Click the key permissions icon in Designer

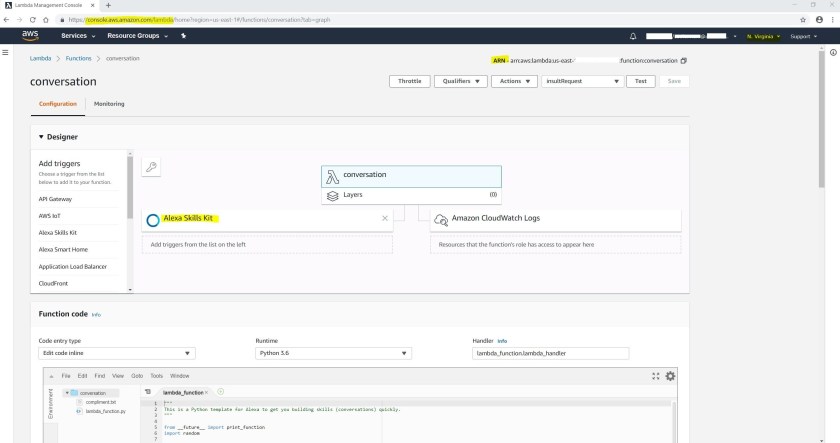click(x=152, y=167)
